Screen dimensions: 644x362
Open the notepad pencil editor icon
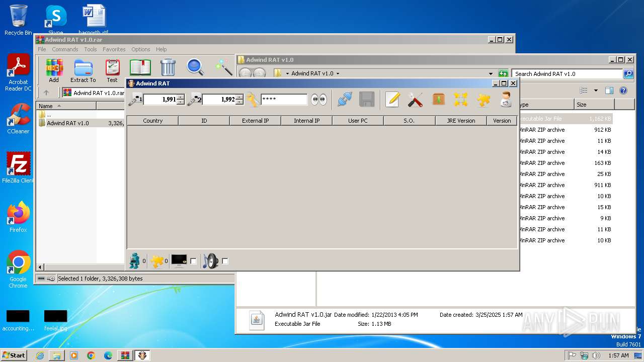[x=392, y=99]
